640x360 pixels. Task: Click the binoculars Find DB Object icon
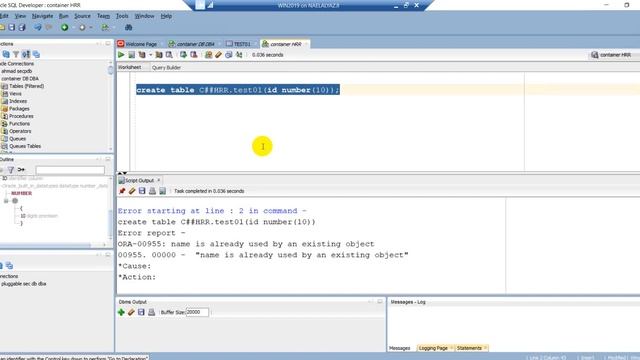[128, 27]
